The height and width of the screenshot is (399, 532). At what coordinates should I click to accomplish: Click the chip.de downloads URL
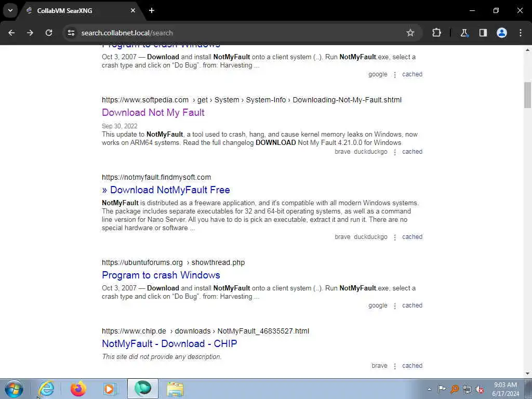tap(205, 331)
